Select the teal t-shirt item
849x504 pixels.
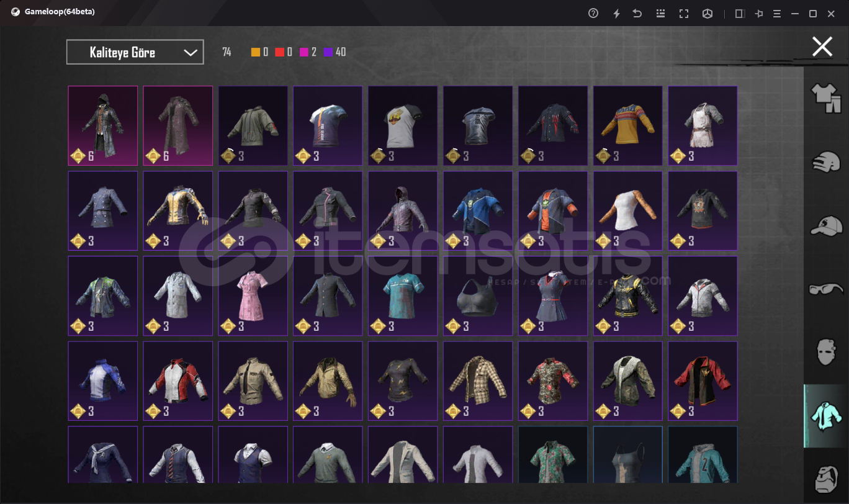coord(403,296)
